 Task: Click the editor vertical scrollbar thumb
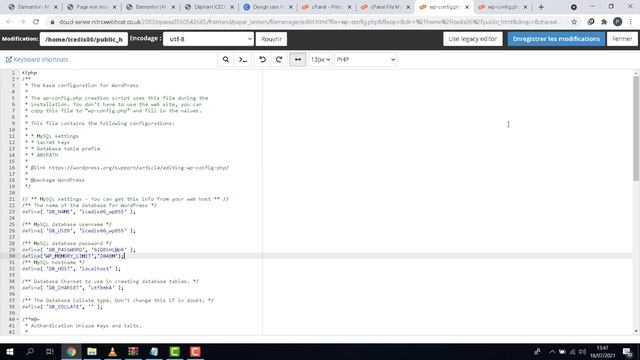point(636,129)
